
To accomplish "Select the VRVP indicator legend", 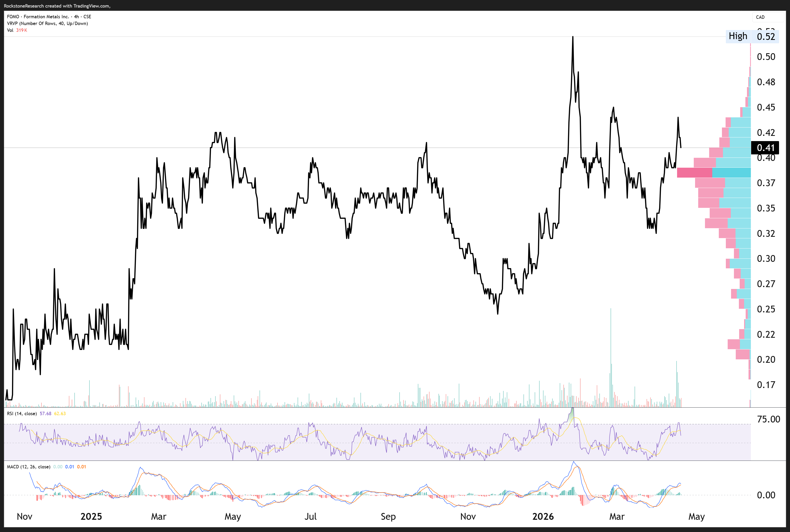I will pyautogui.click(x=47, y=23).
